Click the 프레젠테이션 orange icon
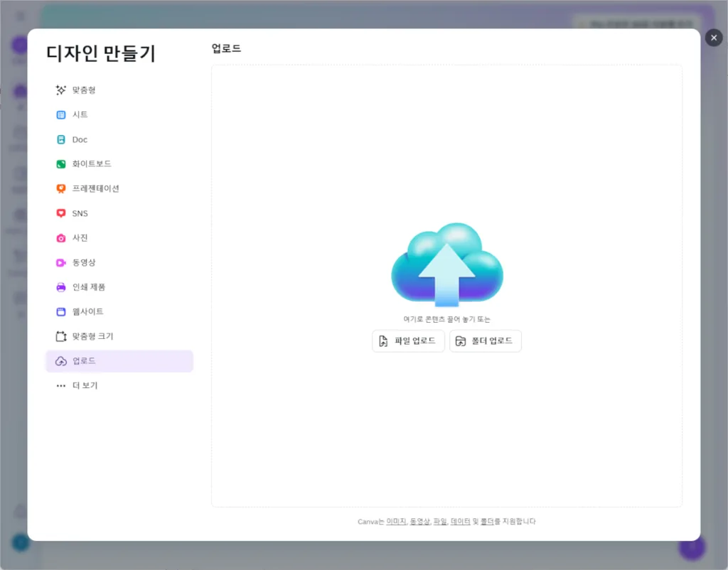 tap(61, 189)
